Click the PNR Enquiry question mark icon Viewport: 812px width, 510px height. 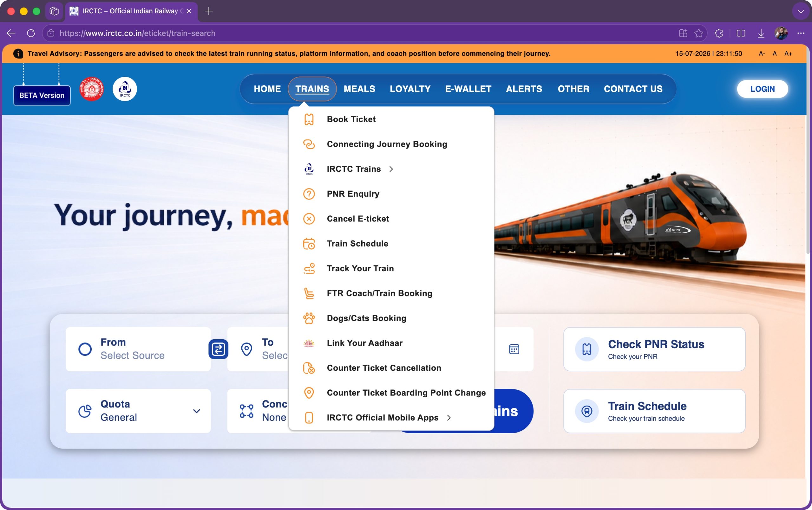[309, 194]
